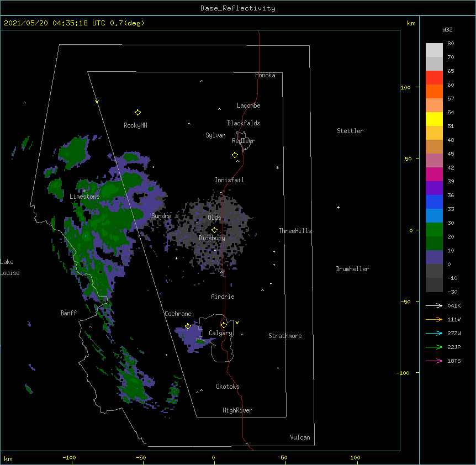
Task: Select the green 22JP arrow in legend
Action: 434,347
